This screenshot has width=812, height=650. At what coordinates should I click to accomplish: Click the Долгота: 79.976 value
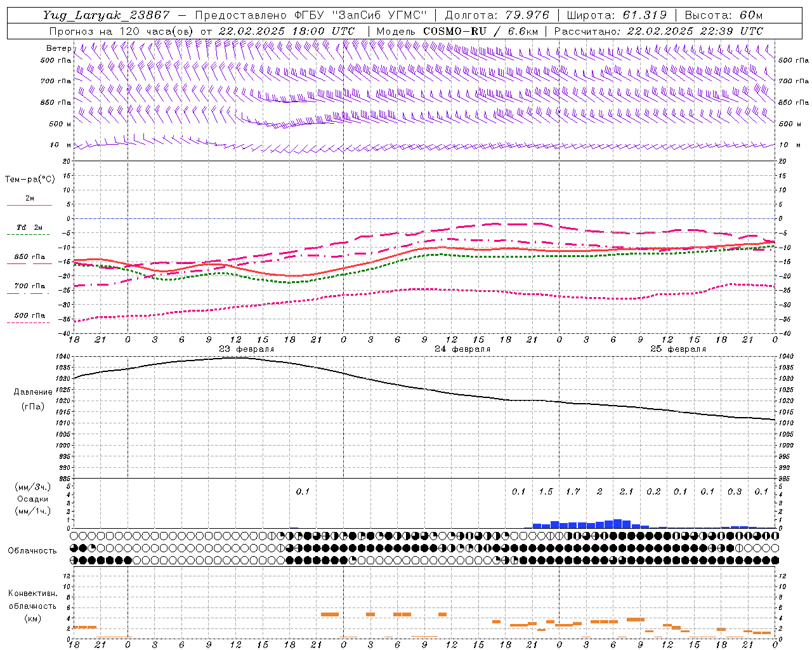point(497,15)
